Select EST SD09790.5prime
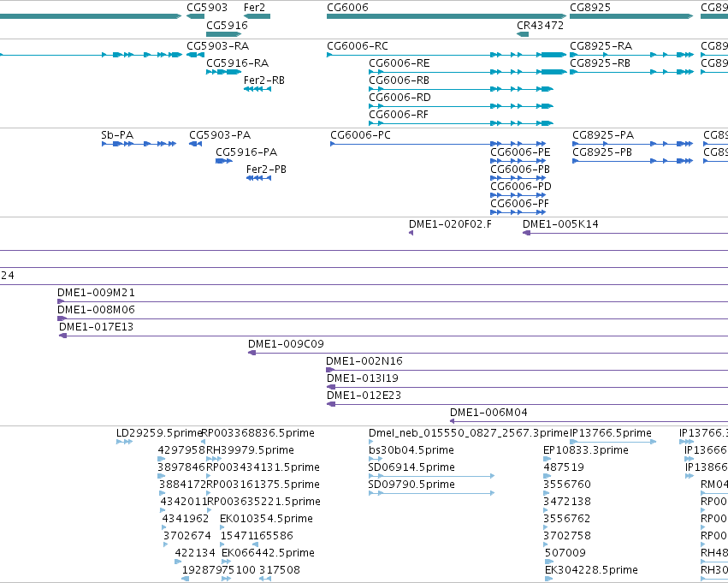728x583 pixels. [411, 485]
